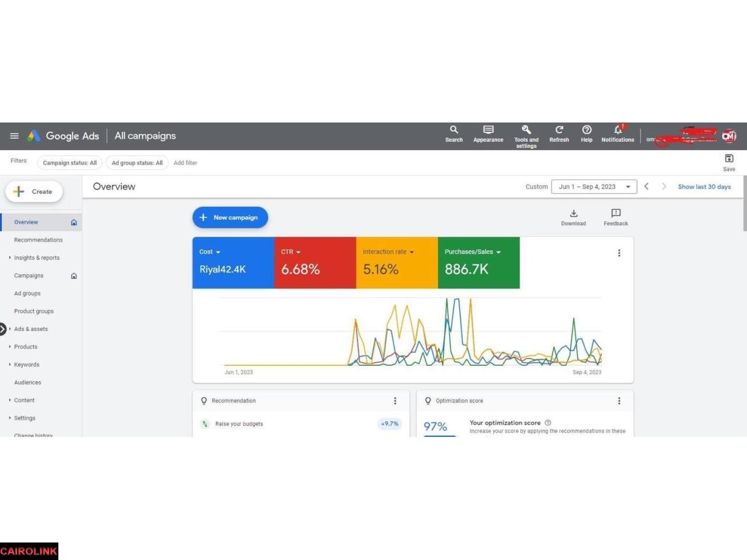The height and width of the screenshot is (560, 747).
Task: Click Show last 30 days link
Action: [x=704, y=187]
